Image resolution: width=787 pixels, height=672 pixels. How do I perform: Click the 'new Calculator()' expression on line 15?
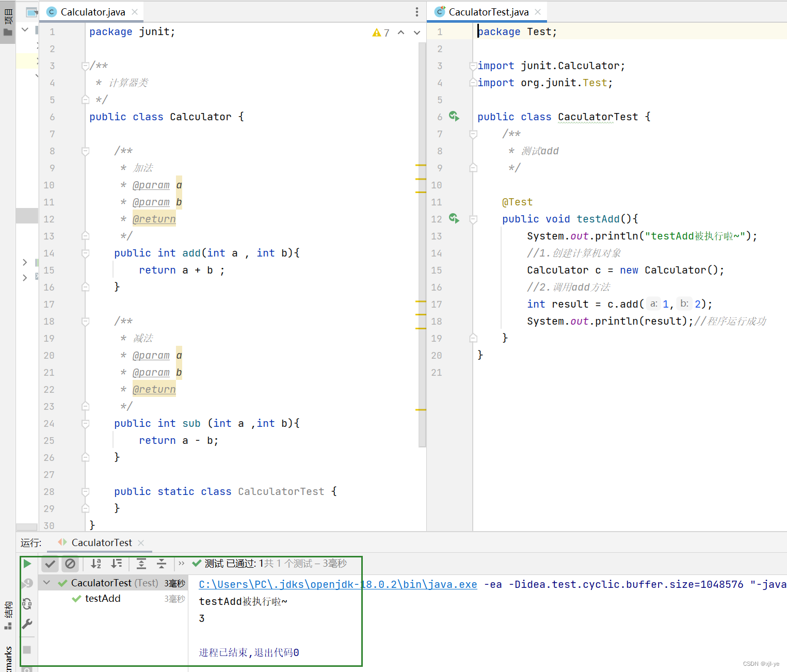(x=669, y=270)
